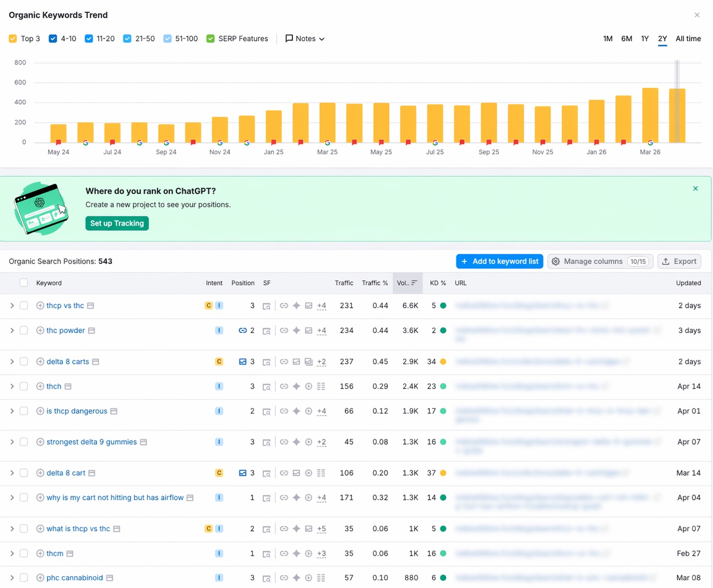Click the Export button
Screen dimensions: 713x588
point(679,261)
